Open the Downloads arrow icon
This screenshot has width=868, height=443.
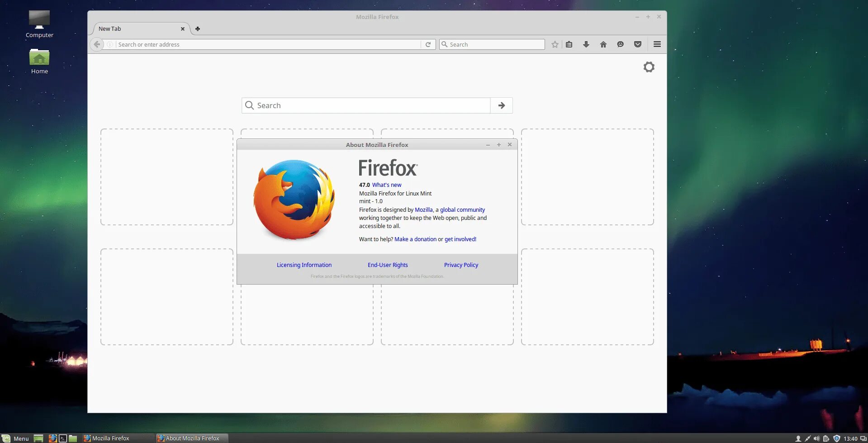pyautogui.click(x=586, y=44)
